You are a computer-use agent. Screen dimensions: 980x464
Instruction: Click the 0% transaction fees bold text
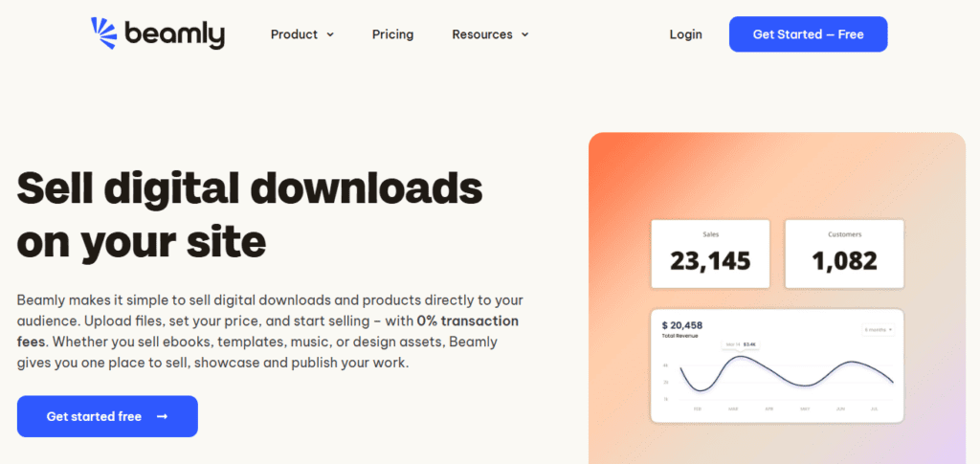[x=467, y=321]
